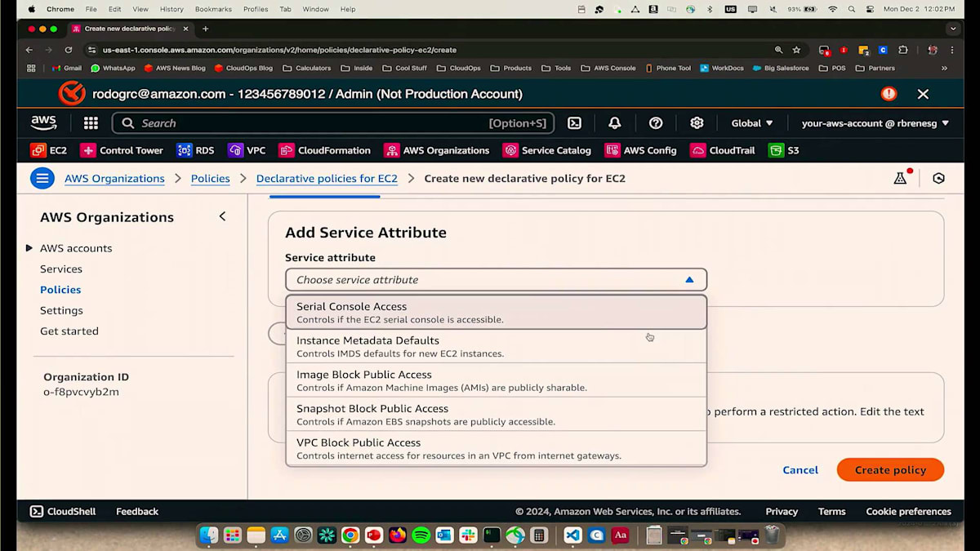Click Policies breadcrumb link
The image size is (980, 551).
point(211,178)
